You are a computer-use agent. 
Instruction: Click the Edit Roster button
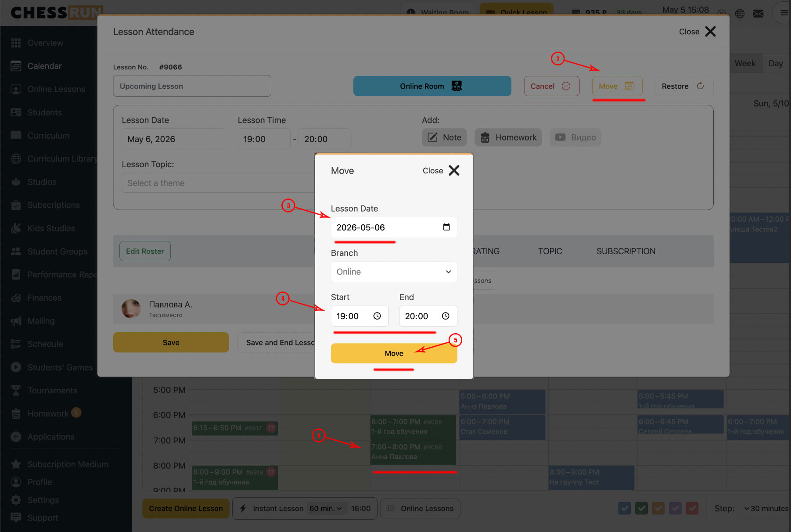point(145,251)
